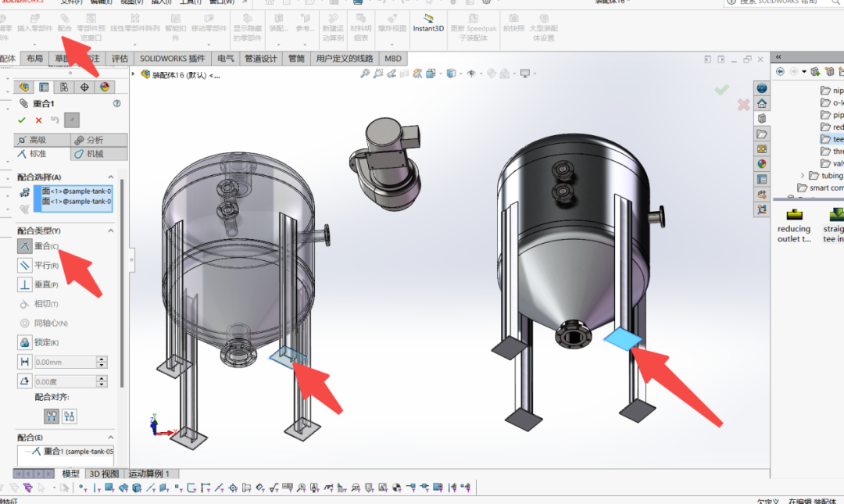Click the undo arrow in mate panel
The width and height of the screenshot is (844, 504).
tap(55, 120)
